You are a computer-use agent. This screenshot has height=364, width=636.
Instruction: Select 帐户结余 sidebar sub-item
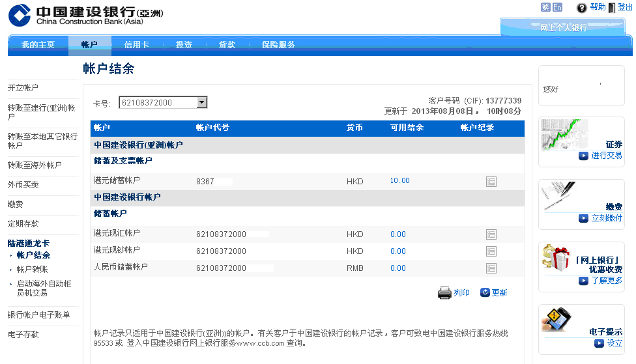click(x=33, y=255)
